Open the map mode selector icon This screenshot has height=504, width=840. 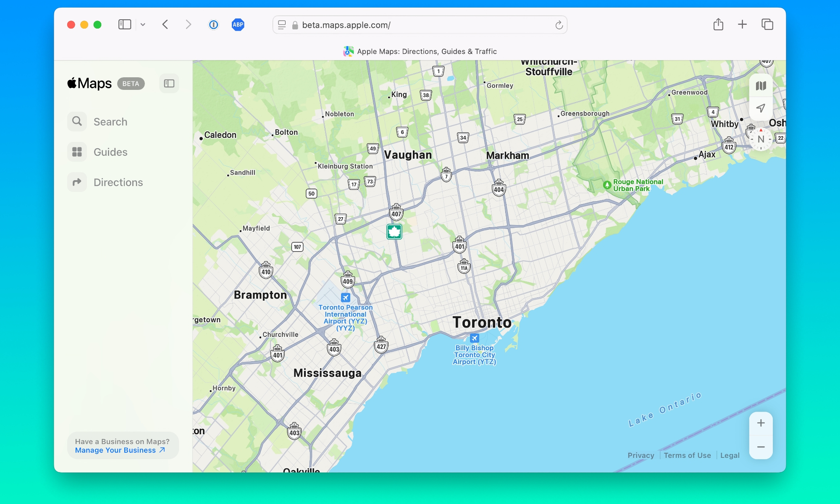[761, 86]
